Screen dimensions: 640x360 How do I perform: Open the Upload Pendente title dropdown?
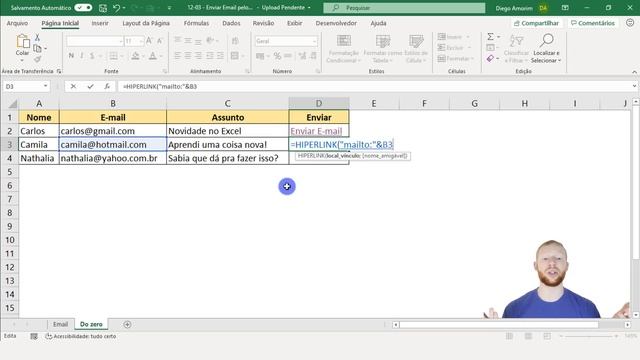point(309,8)
